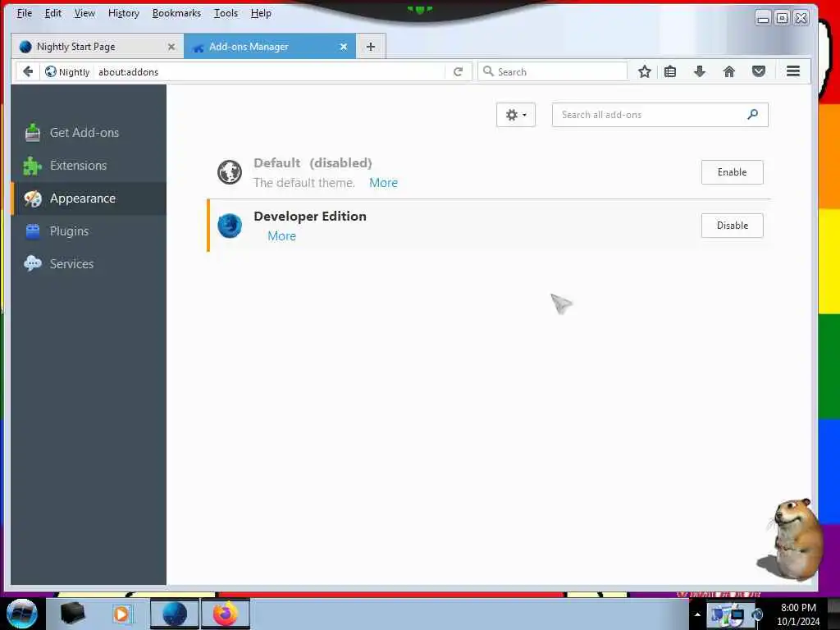840x630 pixels.
Task: Click More link for Default theme
Action: pyautogui.click(x=384, y=183)
